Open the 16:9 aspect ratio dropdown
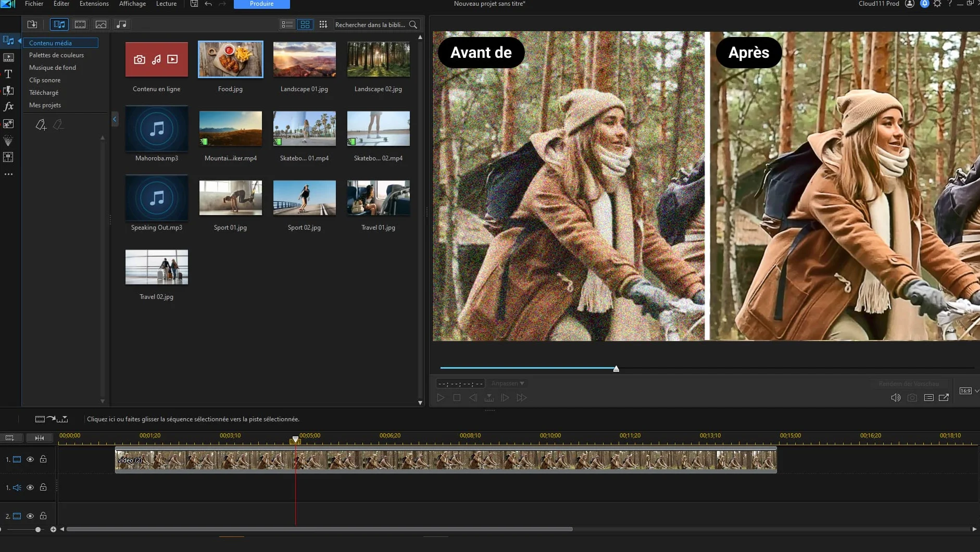Screen dimensions: 980x552 click(x=969, y=391)
